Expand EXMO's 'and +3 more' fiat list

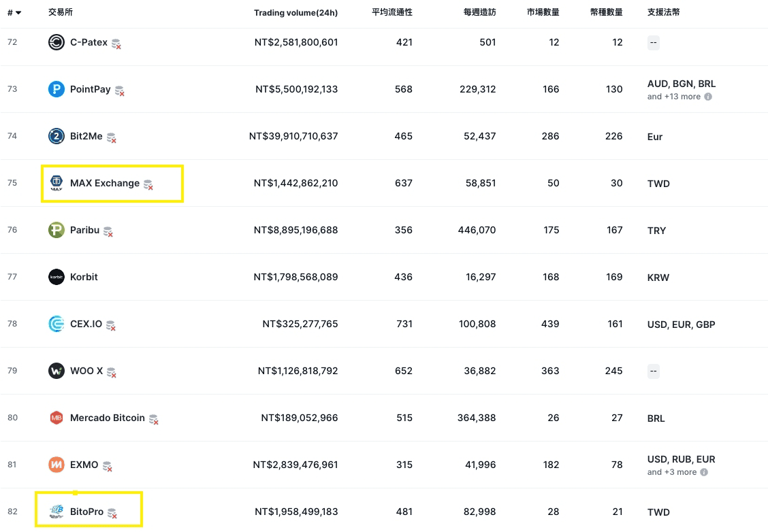pos(671,472)
